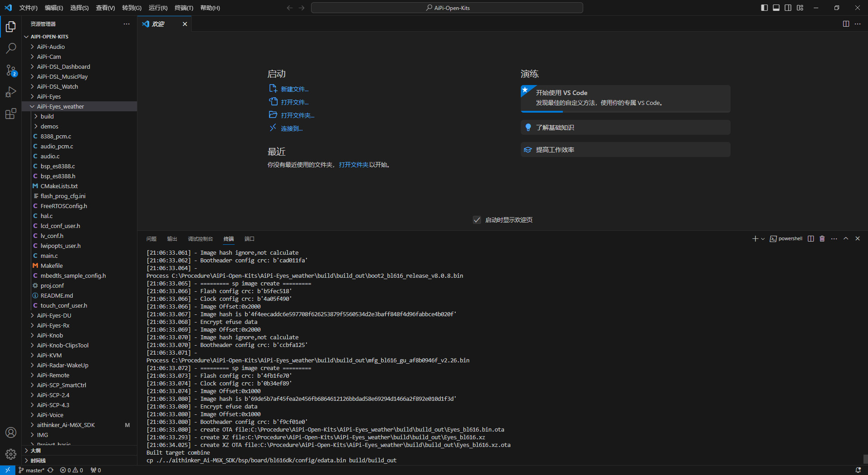The width and height of the screenshot is (868, 475).
Task: Open main.c in the explorer
Action: tap(79, 256)
